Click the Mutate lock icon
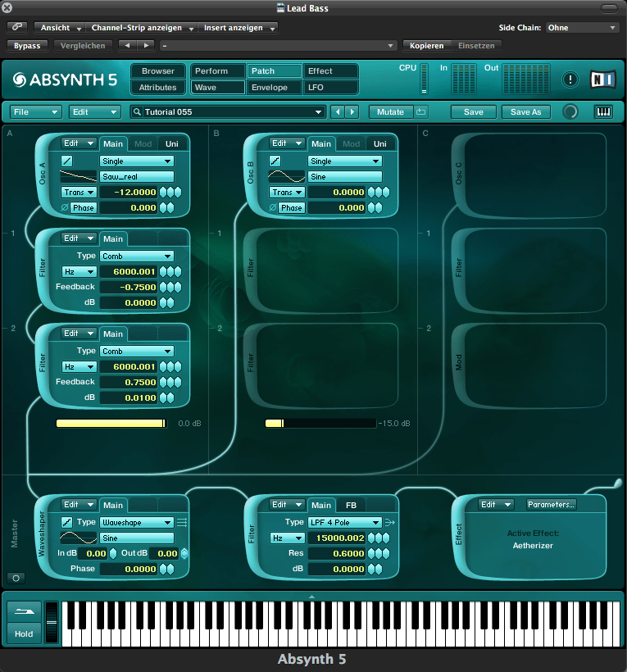The image size is (627, 672). point(421,111)
